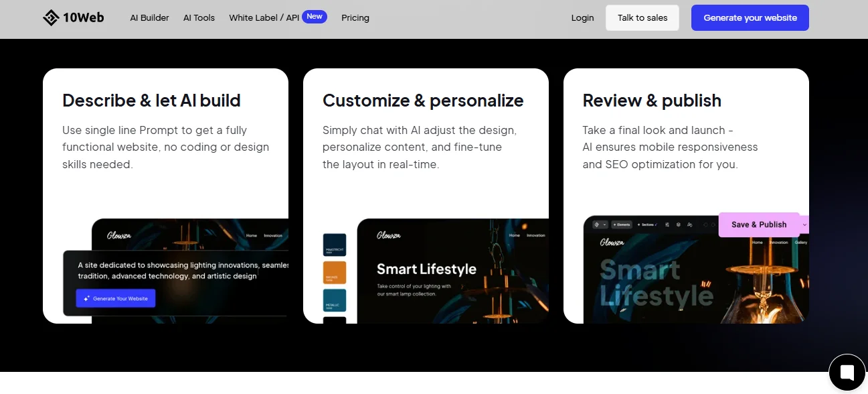The height and width of the screenshot is (394, 868).
Task: Click 'Simply chat with AI' description text
Action: [x=420, y=147]
